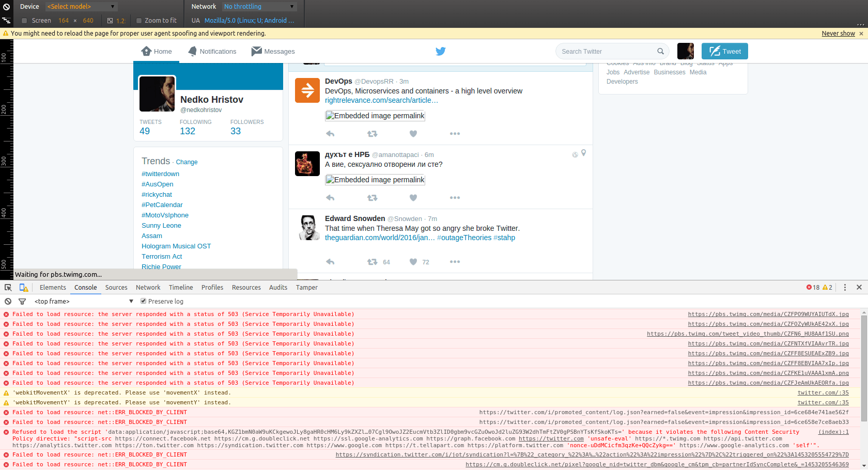Screen dimensions: 868x472
Task: Click the red error count indicator
Action: 813,288
